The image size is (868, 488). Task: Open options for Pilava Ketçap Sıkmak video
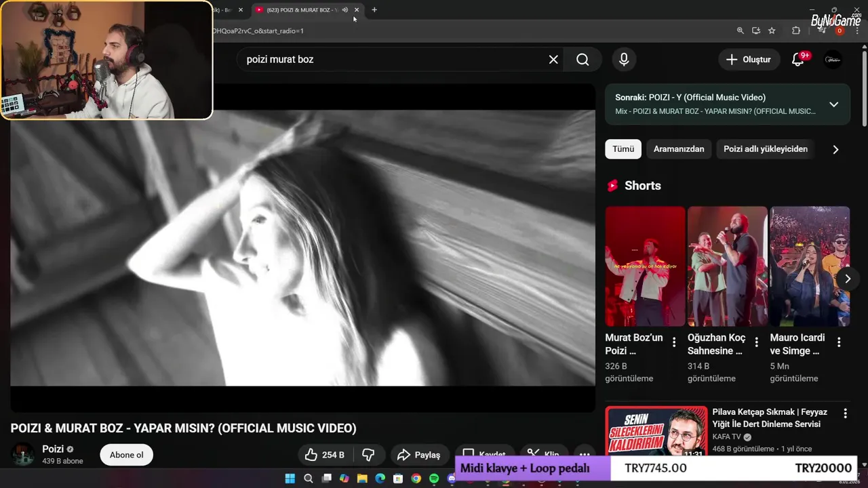845,413
